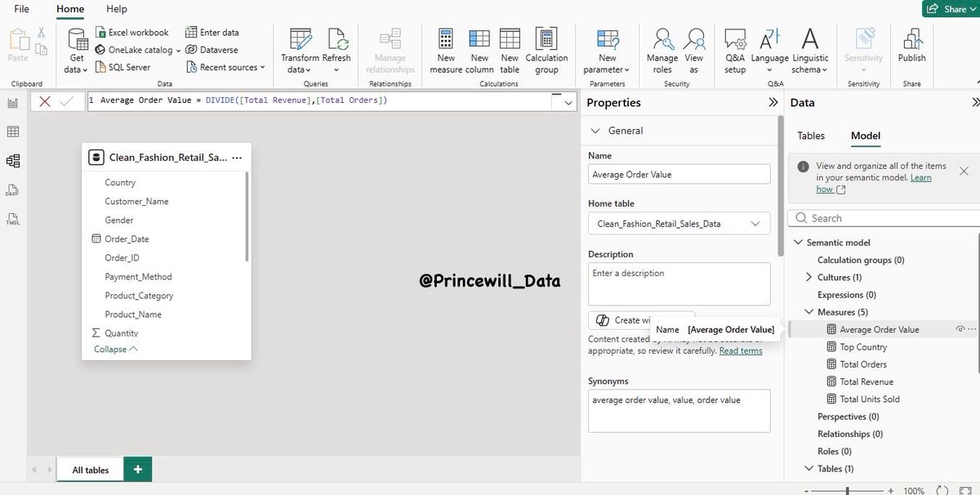Select the All tables layout tab

tap(91, 470)
